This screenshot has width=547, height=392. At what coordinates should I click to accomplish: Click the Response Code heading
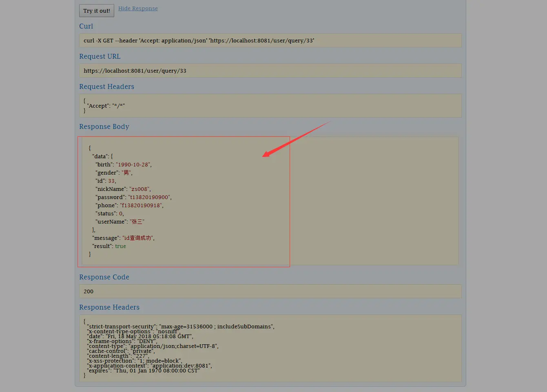104,277
